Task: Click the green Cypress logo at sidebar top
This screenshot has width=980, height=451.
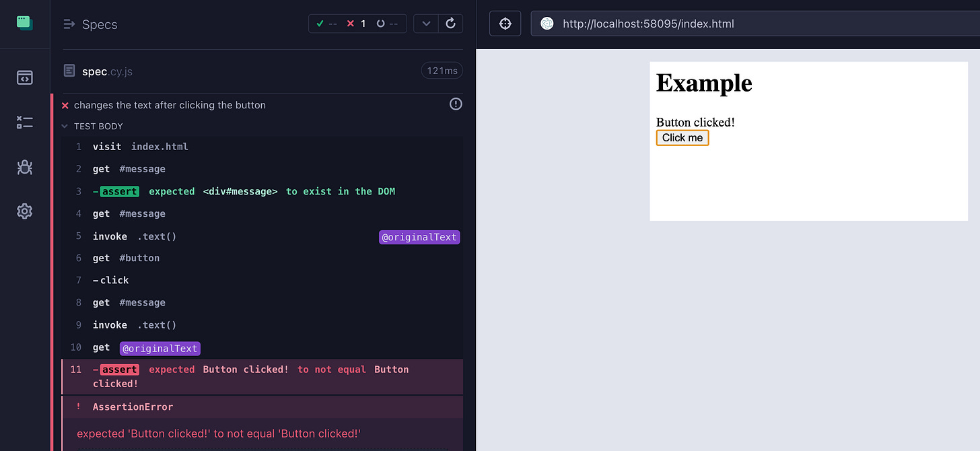Action: pos(24,22)
